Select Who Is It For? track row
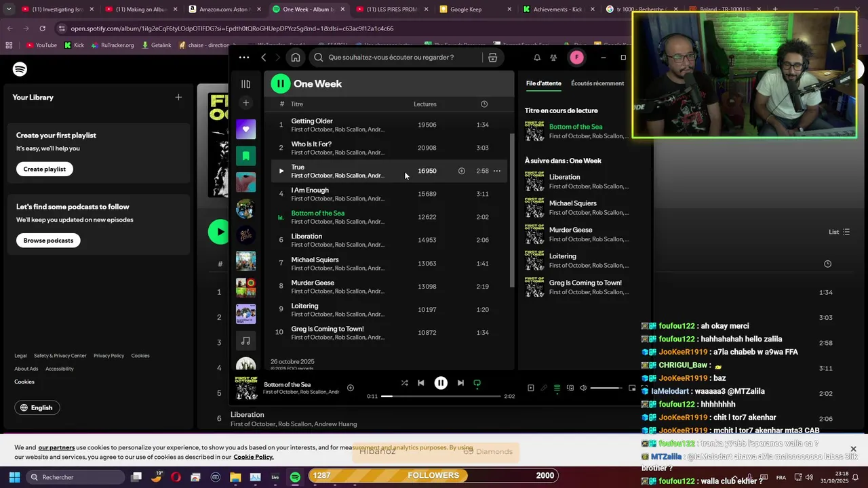The width and height of the screenshot is (868, 488). tap(389, 148)
